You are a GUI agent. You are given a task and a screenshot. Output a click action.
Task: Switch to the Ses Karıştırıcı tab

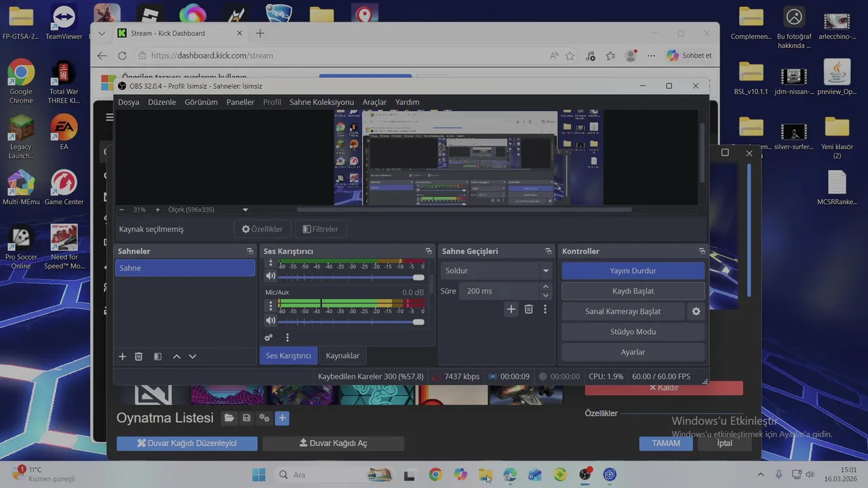[288, 356]
